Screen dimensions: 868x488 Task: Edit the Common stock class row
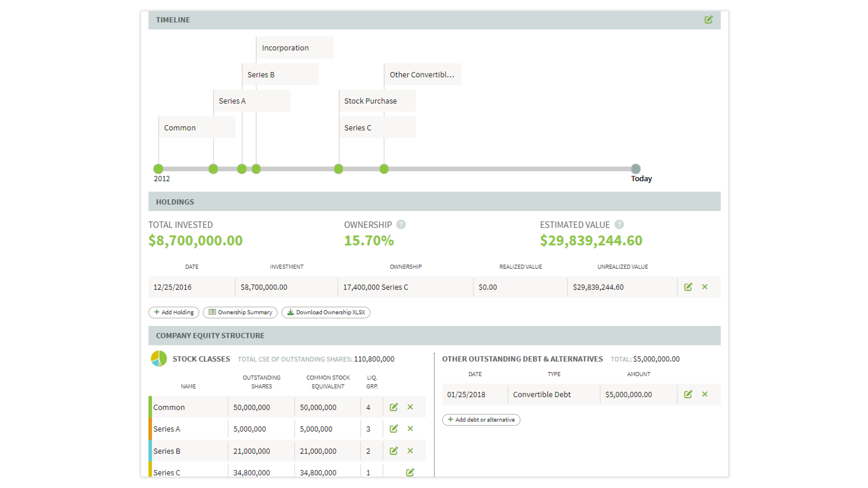pyautogui.click(x=394, y=407)
